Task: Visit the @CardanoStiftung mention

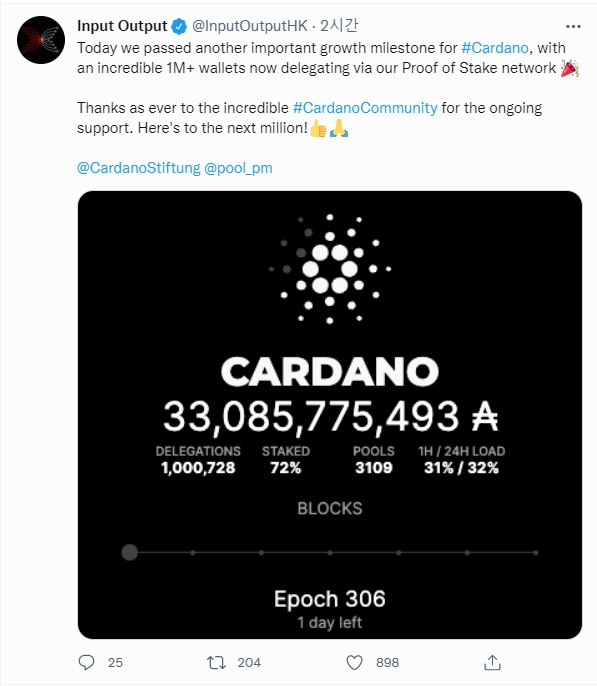Action: [139, 168]
